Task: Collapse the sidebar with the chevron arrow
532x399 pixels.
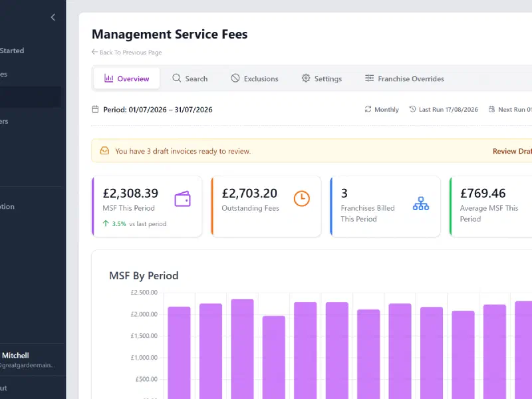Action: (53, 17)
